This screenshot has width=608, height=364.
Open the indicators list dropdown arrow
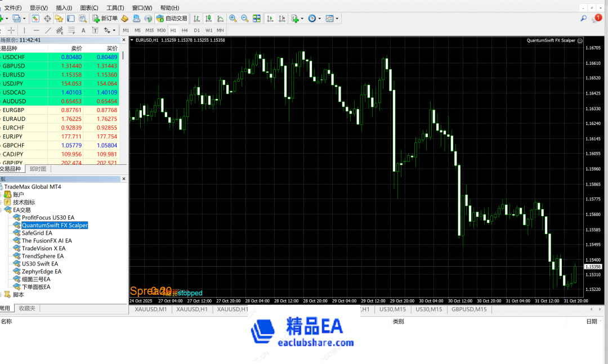tap(302, 19)
